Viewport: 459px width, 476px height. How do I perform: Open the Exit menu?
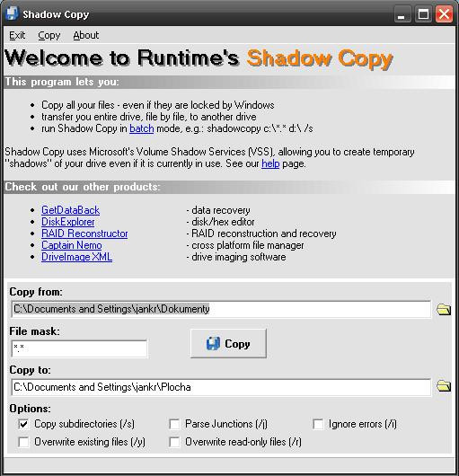point(17,35)
